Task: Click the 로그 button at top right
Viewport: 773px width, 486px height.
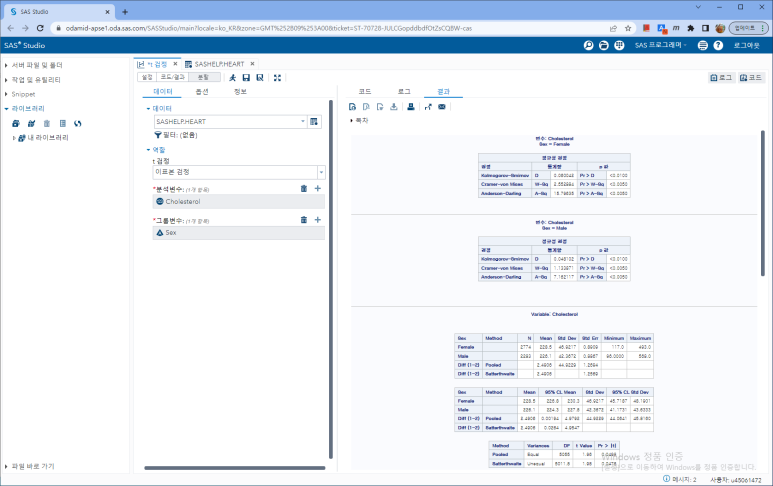Action: click(x=722, y=77)
